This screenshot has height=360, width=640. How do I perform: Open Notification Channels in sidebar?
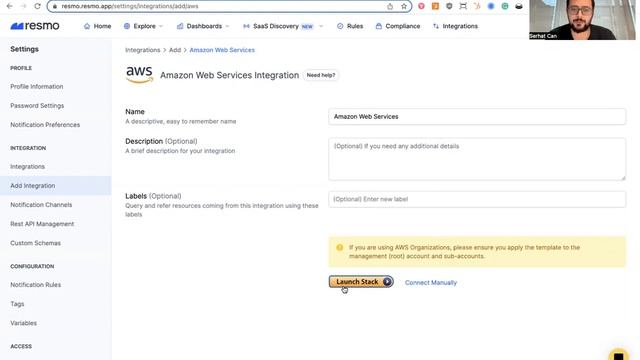pos(41,205)
